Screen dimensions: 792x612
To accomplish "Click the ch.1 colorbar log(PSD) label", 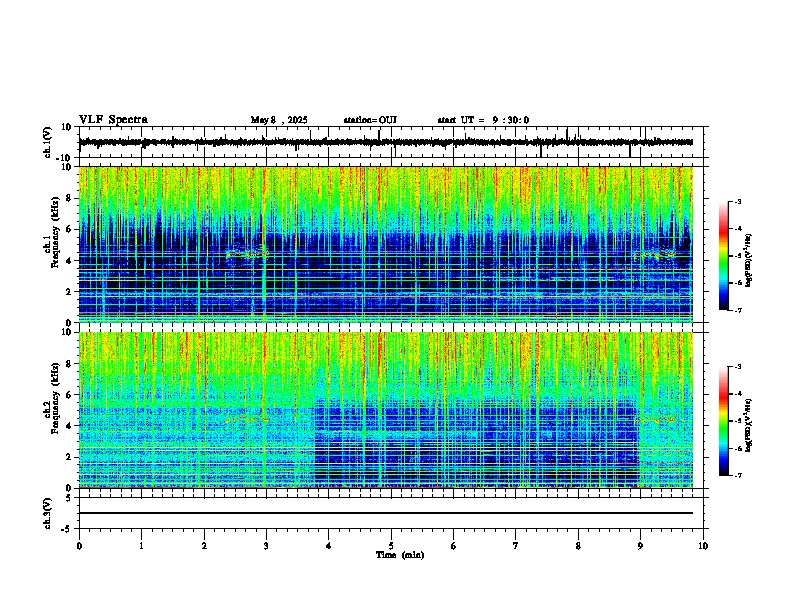I will click(x=748, y=260).
